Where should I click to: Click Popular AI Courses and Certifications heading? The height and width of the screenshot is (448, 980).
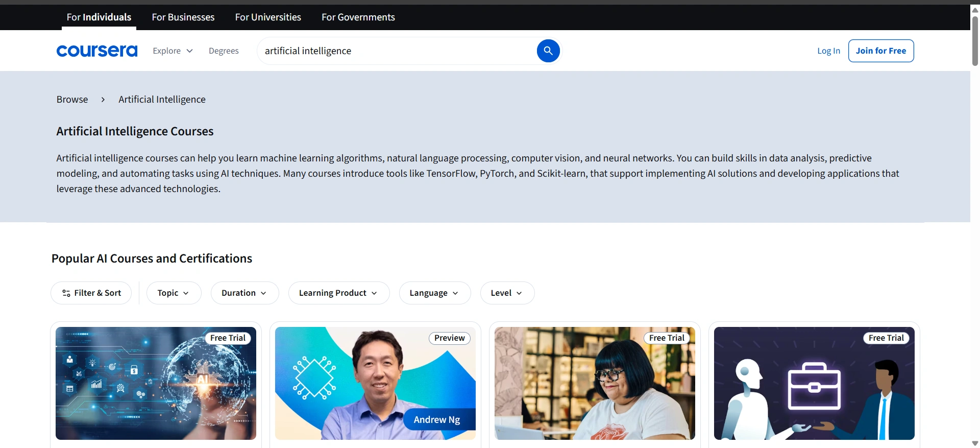[152, 258]
